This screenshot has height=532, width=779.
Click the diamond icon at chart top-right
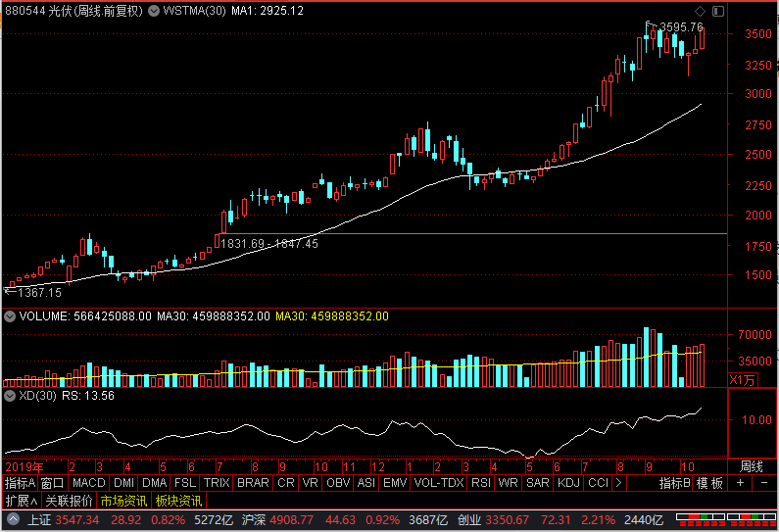click(x=700, y=10)
